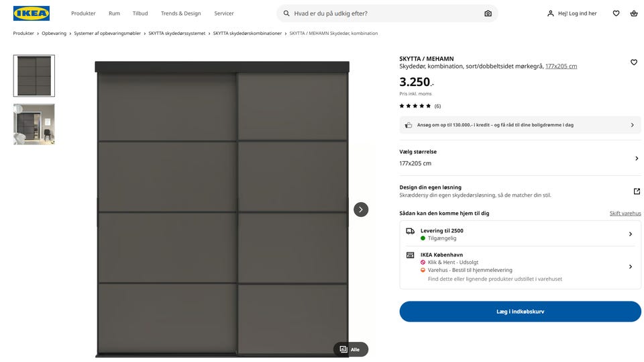Screen dimensions: 644x362
Task: Save product with heart icon beside title
Action: click(634, 62)
